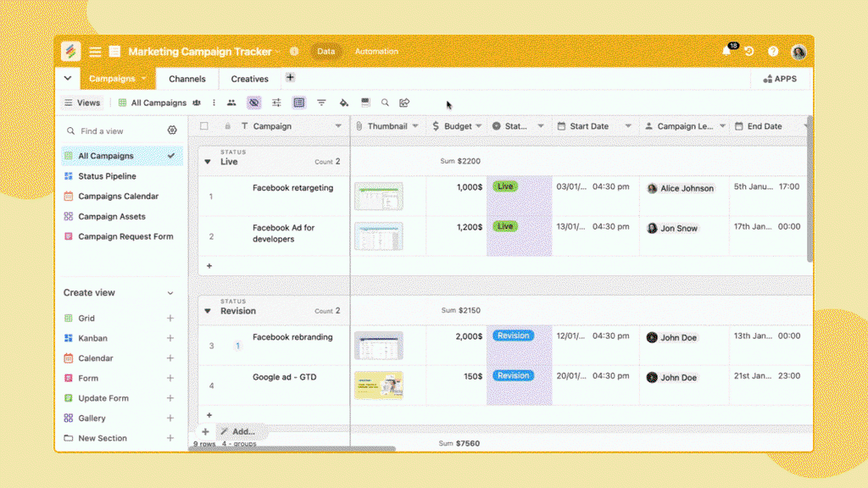Viewport: 868px width, 488px height.
Task: Open the user profile avatar
Action: pos(798,52)
